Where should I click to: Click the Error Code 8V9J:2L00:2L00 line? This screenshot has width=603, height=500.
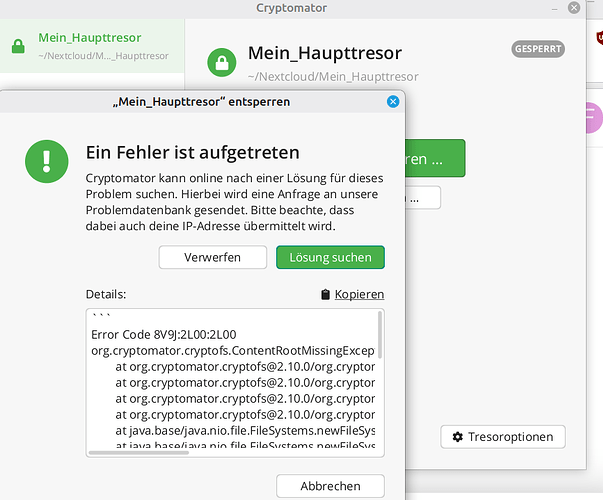pos(164,335)
